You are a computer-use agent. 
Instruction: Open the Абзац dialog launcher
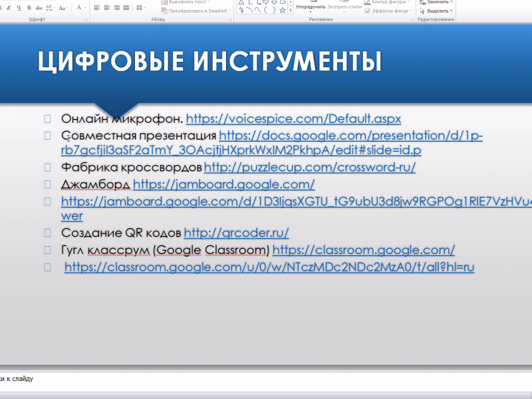230,20
